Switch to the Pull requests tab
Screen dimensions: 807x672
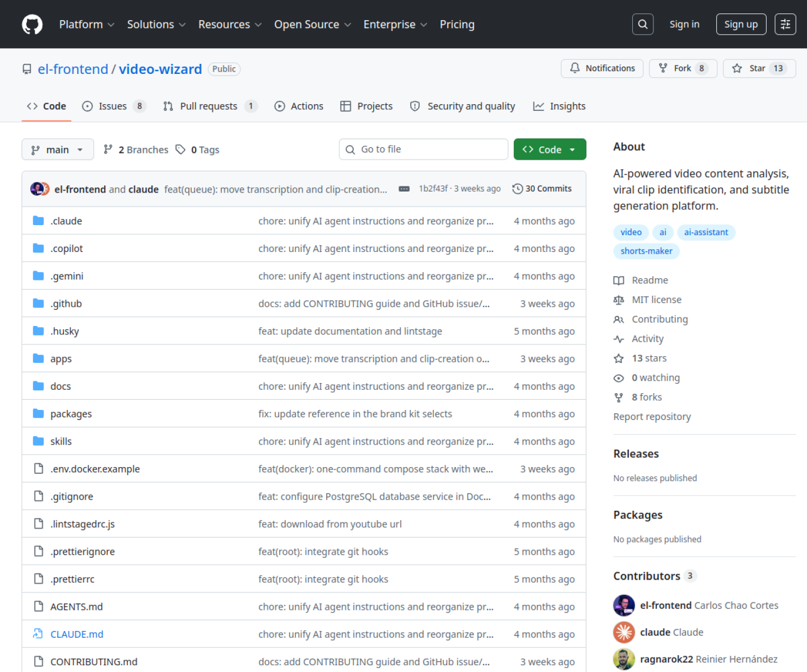pos(210,106)
